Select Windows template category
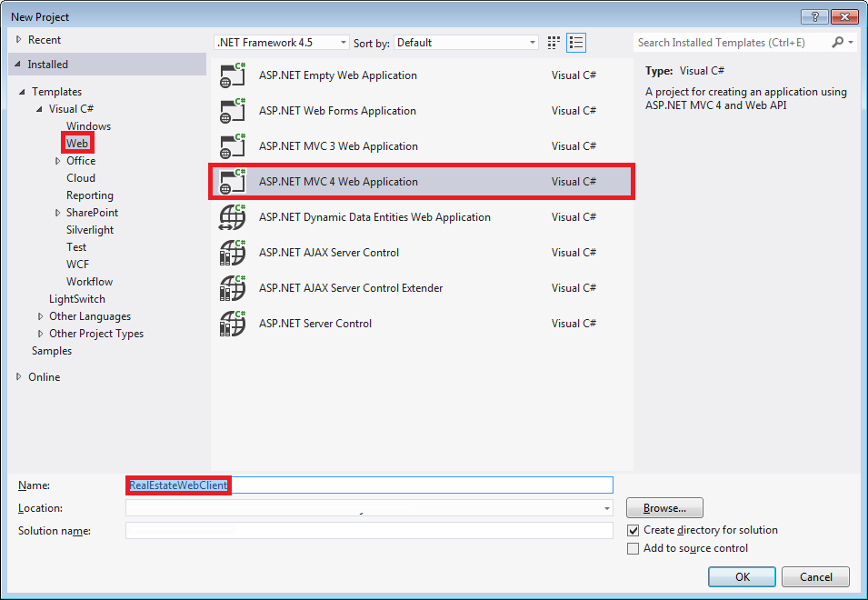Viewport: 868px width, 600px height. pos(88,126)
